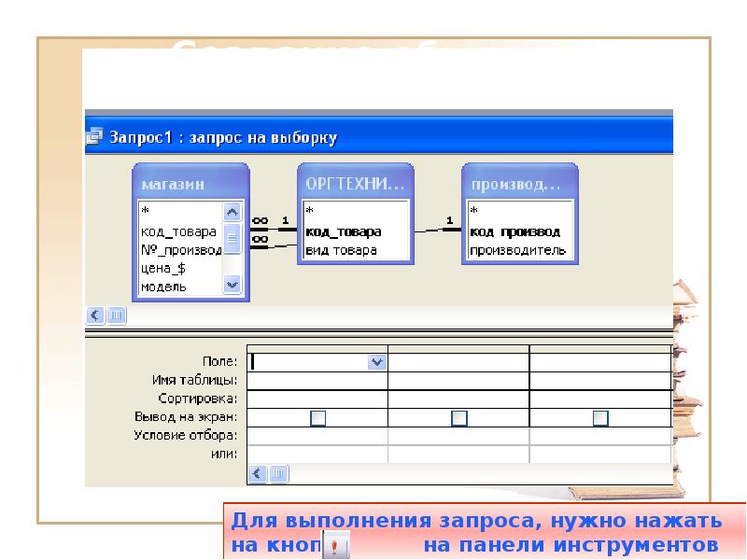Select asterisk in the производ... table
This screenshot has height=560, width=747.
473,212
